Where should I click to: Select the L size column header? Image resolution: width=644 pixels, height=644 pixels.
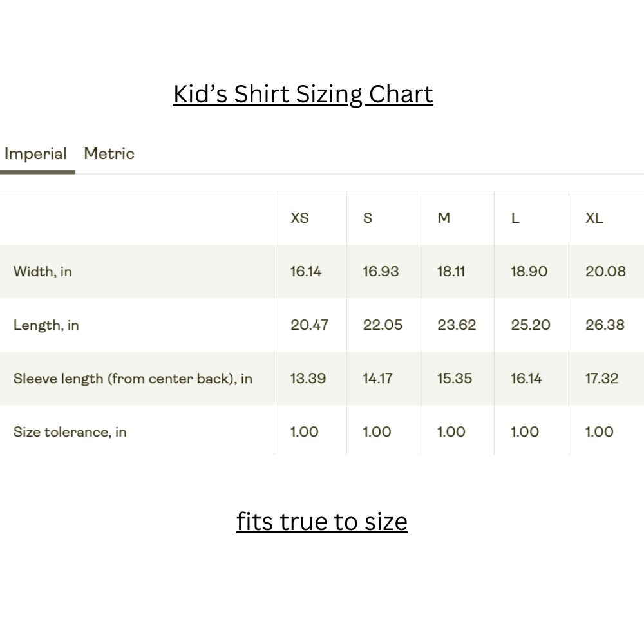tap(515, 218)
